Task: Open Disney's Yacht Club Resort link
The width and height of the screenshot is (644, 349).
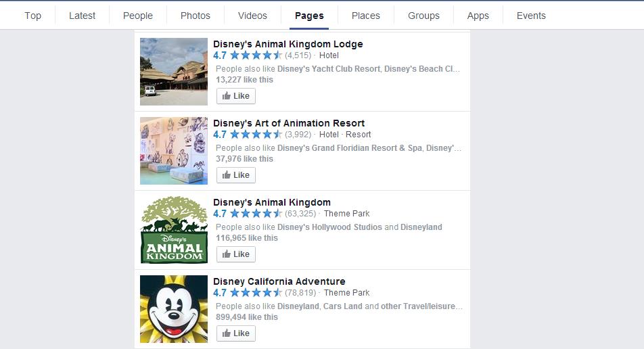Action: click(329, 69)
